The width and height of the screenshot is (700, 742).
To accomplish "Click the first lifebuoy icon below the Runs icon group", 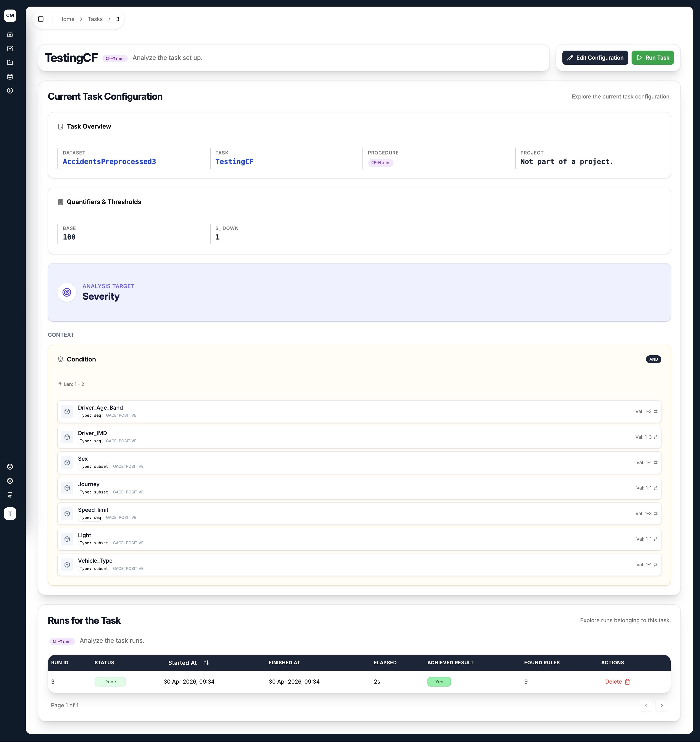I will click(x=10, y=467).
